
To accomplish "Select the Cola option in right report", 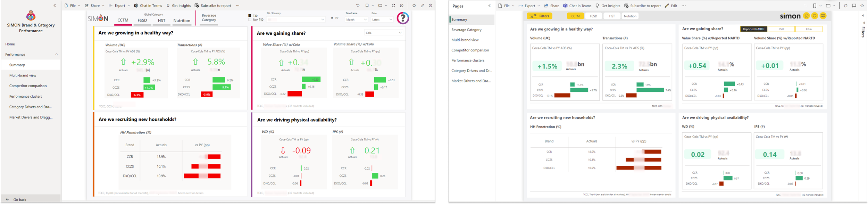I will 809,29.
